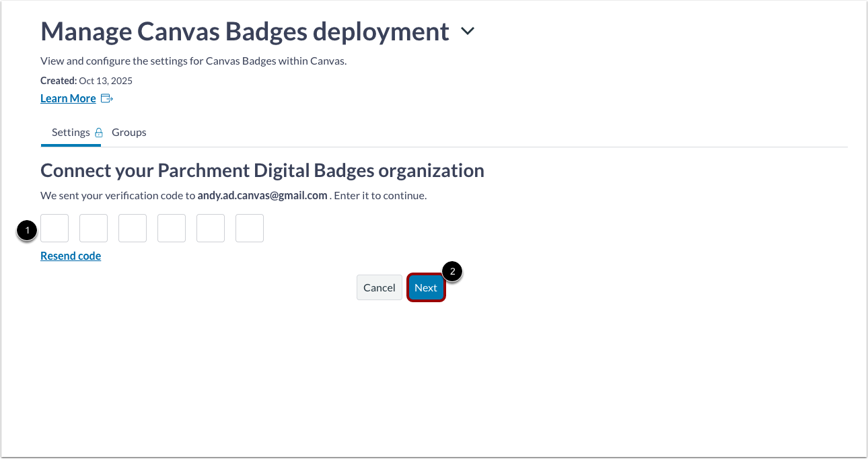Select the Settings tab
Screen dimensions: 868x459
(71, 132)
